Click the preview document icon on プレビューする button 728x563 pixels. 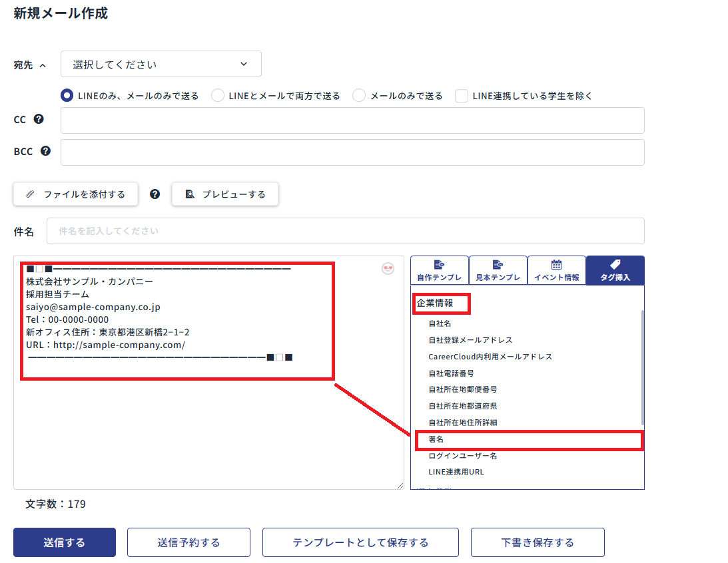tap(188, 194)
